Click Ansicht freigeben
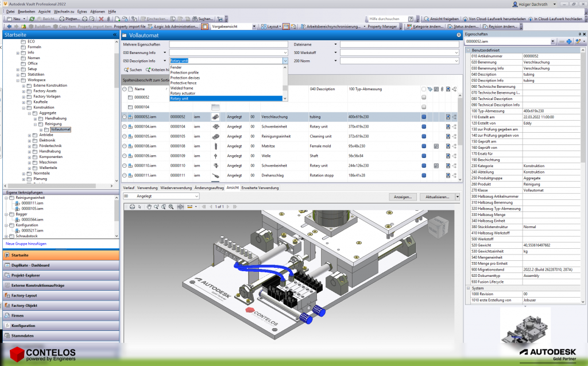588x366 pixels. tap(442, 19)
